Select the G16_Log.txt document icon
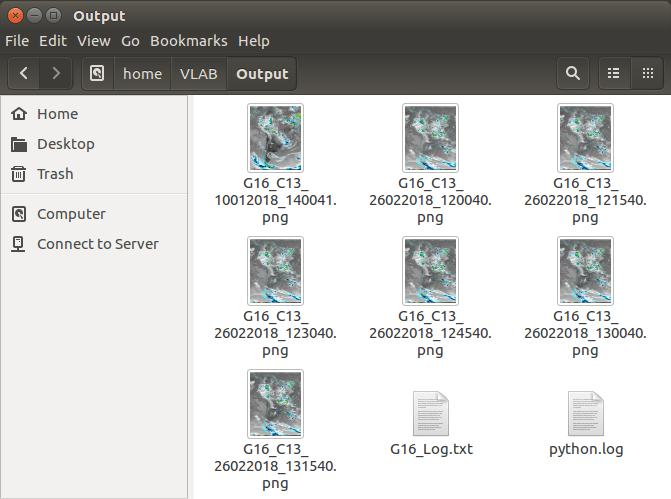 pos(431,413)
